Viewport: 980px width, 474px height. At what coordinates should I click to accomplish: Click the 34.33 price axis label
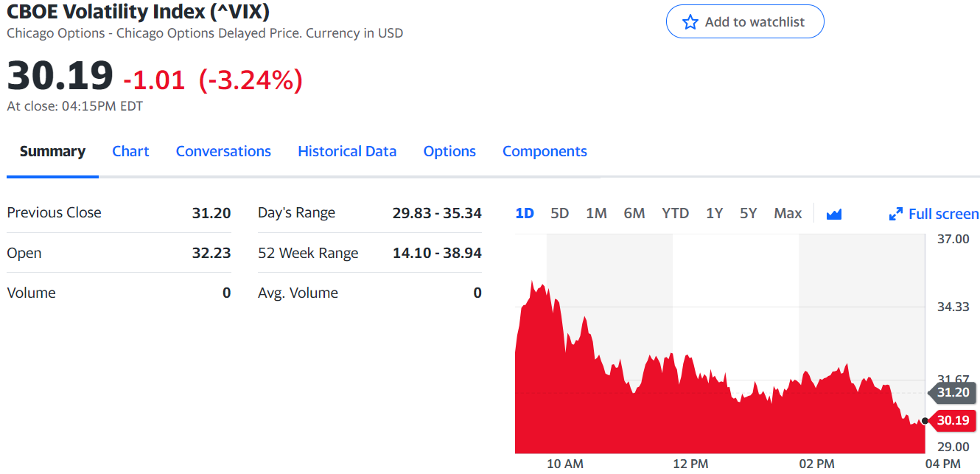[x=953, y=307]
